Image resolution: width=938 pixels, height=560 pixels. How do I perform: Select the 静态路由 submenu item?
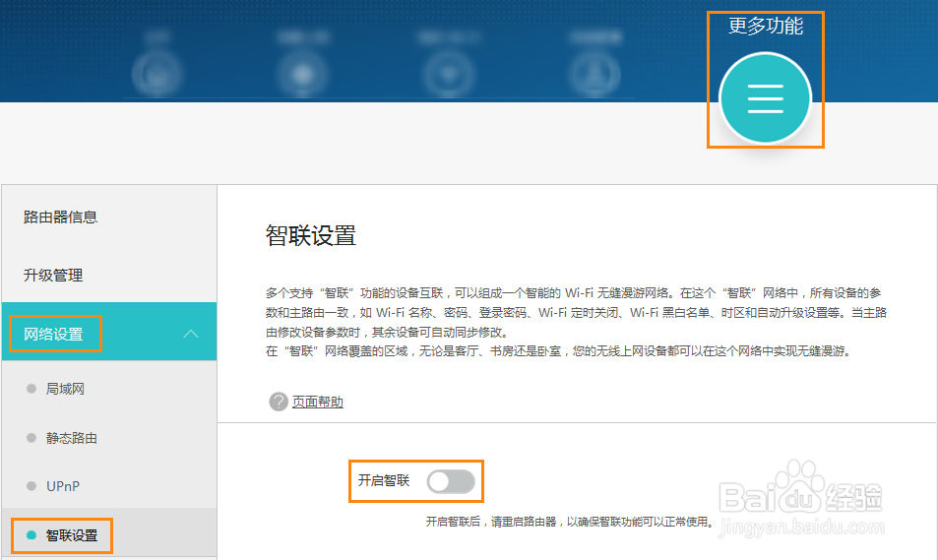[71, 438]
